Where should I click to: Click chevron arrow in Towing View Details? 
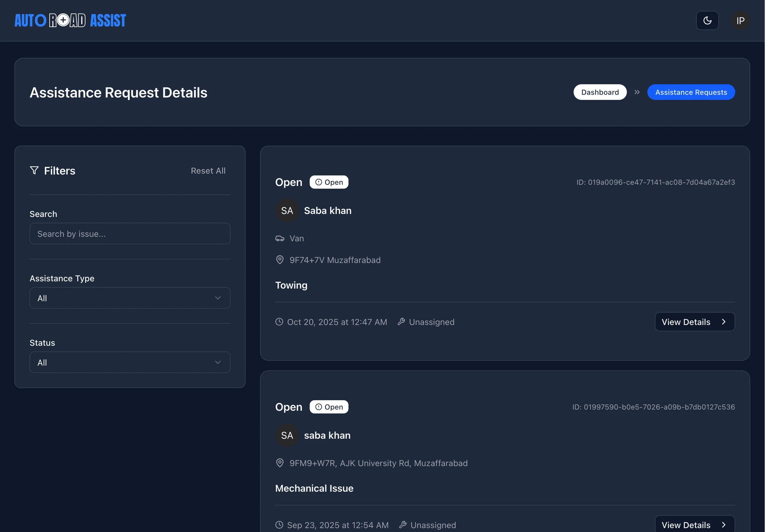click(x=723, y=322)
